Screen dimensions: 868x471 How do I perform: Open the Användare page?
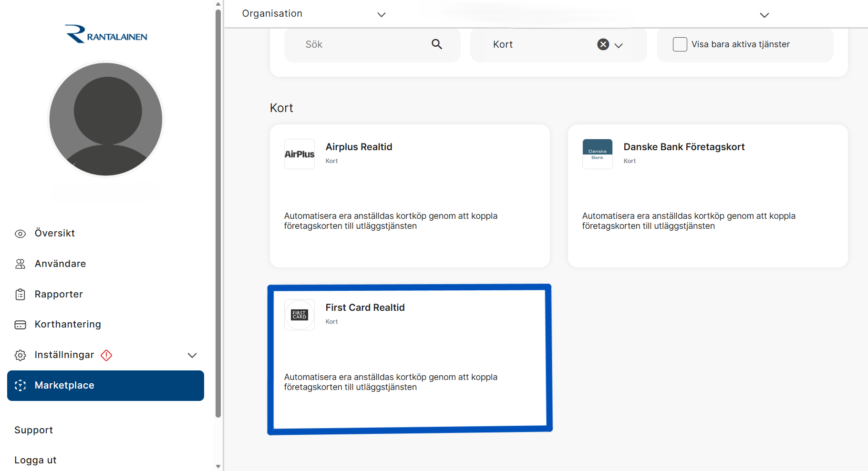60,264
